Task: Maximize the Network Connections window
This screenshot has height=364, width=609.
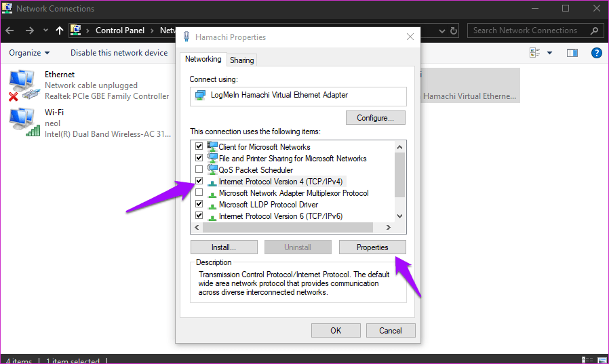Action: coord(566,8)
